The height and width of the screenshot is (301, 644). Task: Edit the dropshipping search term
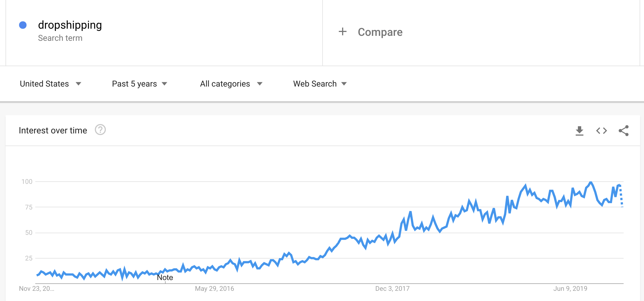(x=70, y=25)
